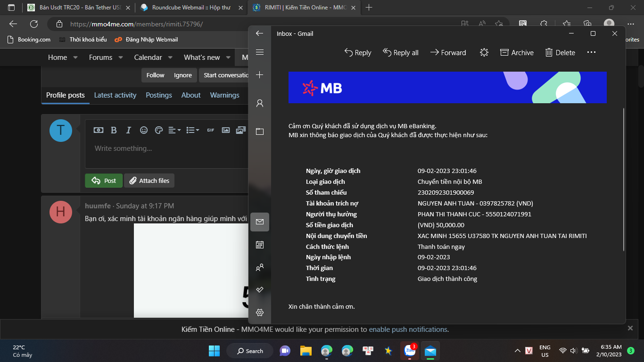Switch to Latest activity tab
Viewport: 644px width, 362px height.
point(115,95)
